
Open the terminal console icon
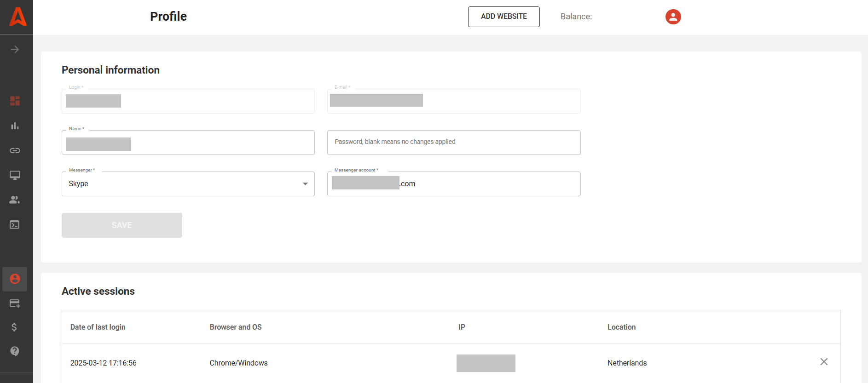pyautogui.click(x=15, y=225)
